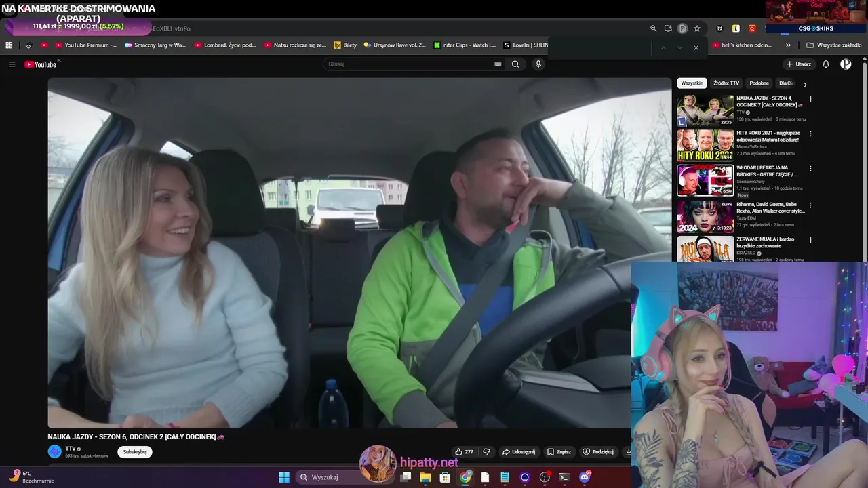Open Natsu rozlicza się ze... bookmark
This screenshot has width=868, height=488.
click(295, 45)
